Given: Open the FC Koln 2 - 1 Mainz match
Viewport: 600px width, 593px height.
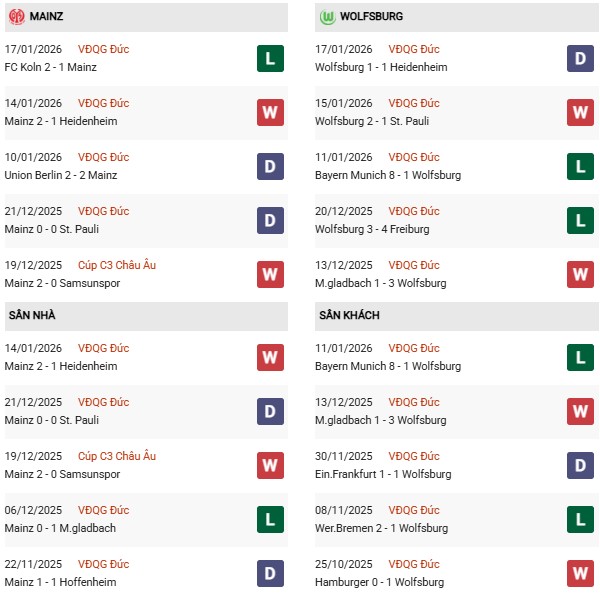Looking at the screenshot, I should point(59,67).
